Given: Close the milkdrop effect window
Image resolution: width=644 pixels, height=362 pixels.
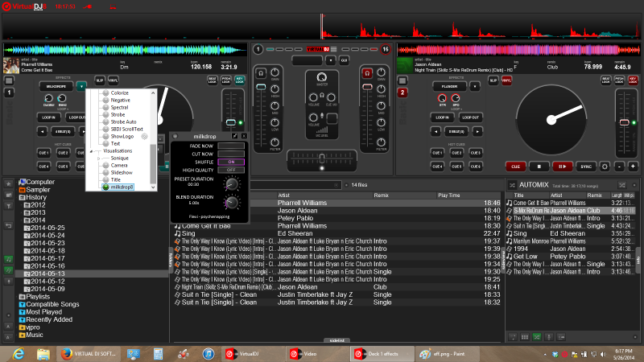Looking at the screenshot, I should click(244, 136).
